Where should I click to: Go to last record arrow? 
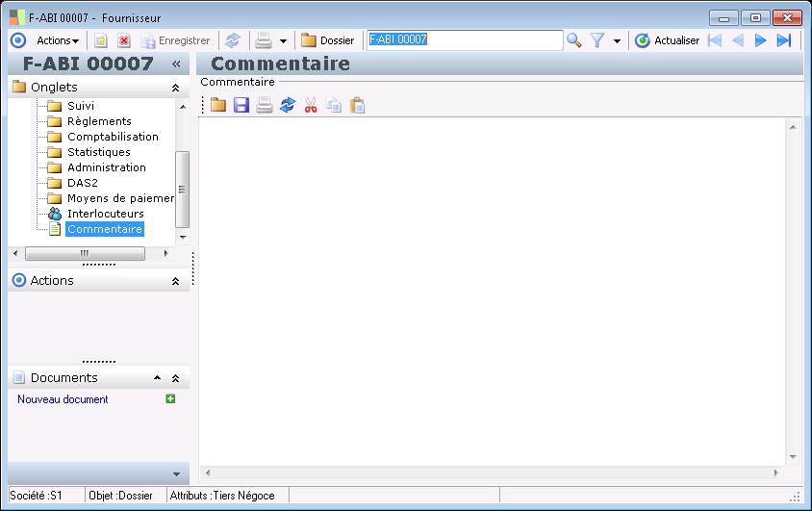[x=784, y=40]
